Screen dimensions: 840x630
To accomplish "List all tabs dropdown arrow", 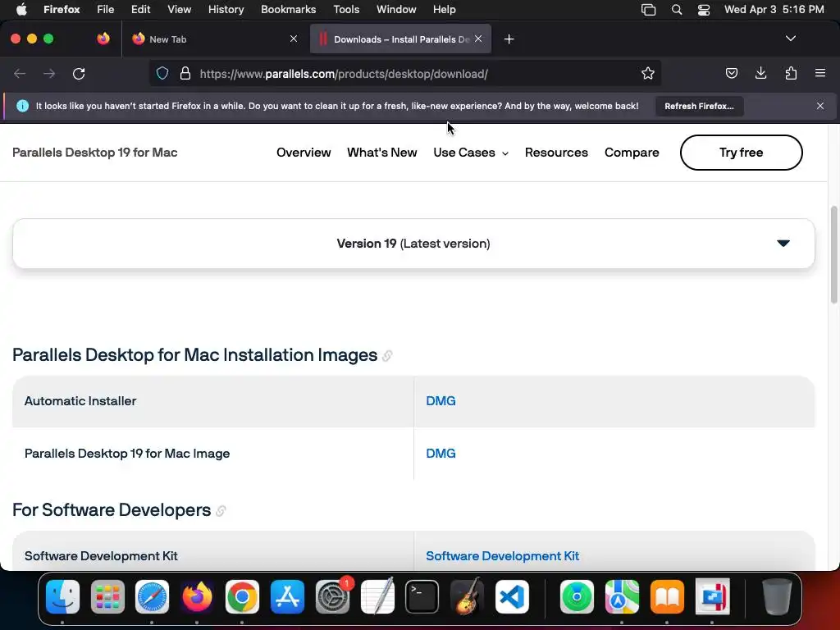I will click(x=791, y=39).
